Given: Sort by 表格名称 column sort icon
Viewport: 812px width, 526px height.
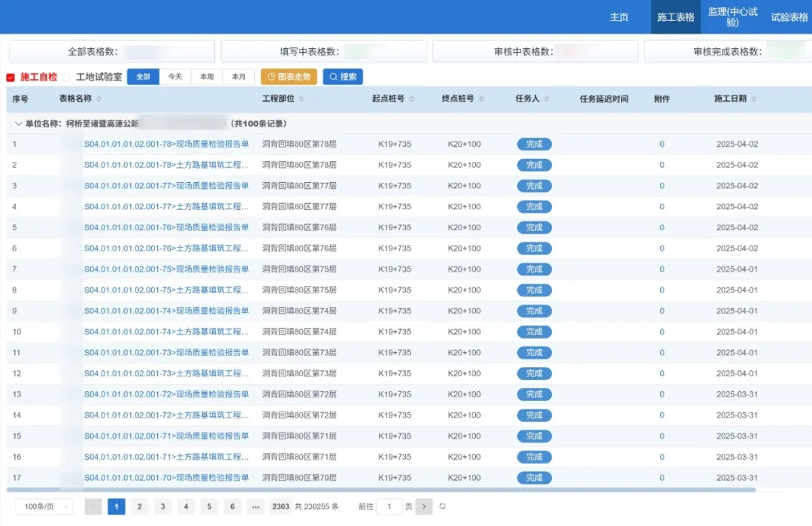Looking at the screenshot, I should coord(98,99).
